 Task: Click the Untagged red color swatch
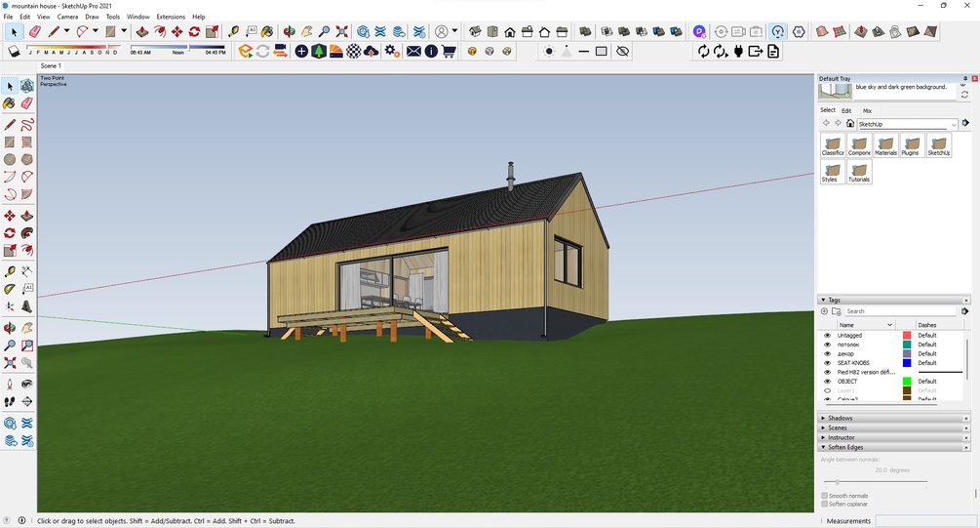coord(907,336)
